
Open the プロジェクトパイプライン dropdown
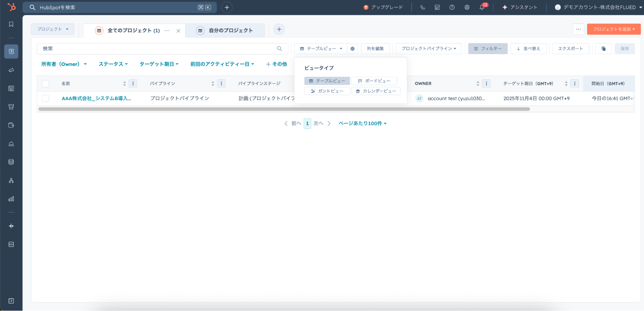pyautogui.click(x=428, y=49)
